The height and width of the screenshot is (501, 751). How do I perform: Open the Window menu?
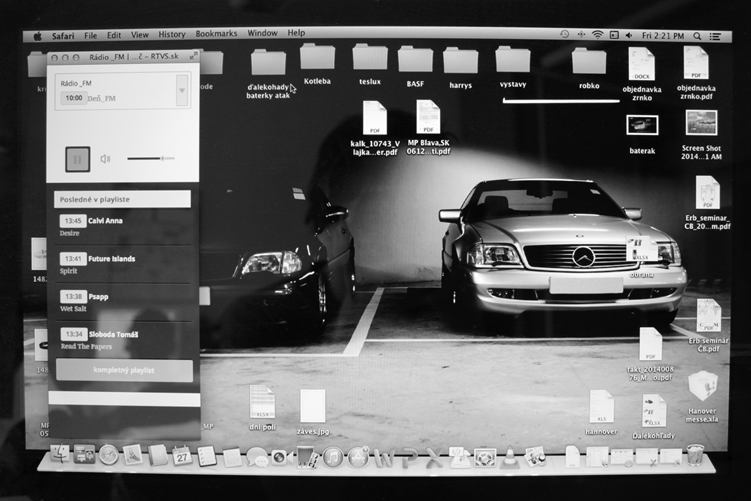[x=262, y=33]
